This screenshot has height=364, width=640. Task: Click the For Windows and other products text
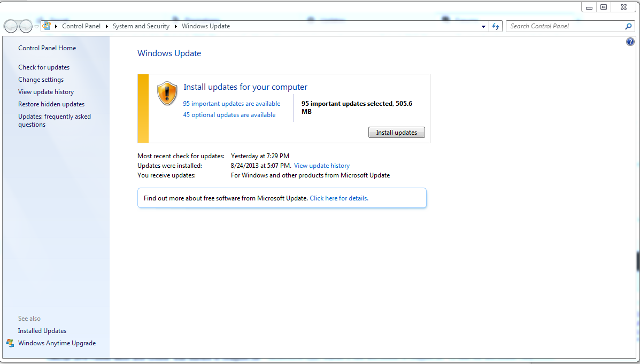[310, 175]
